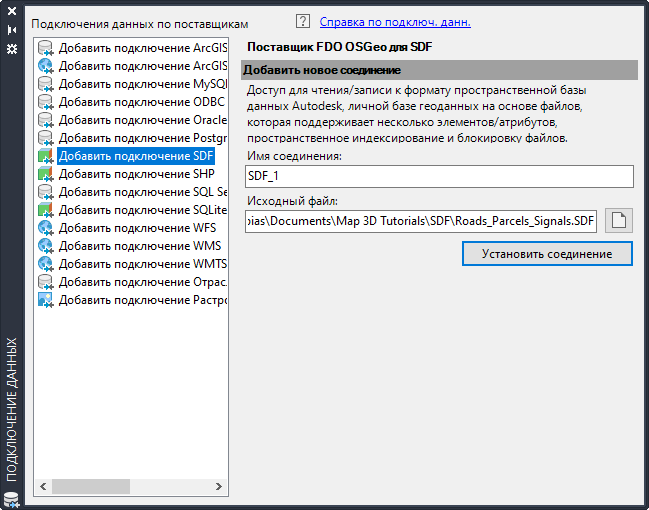649x510 pixels.
Task: Select Добавить подключение SHP row
Action: tap(137, 174)
